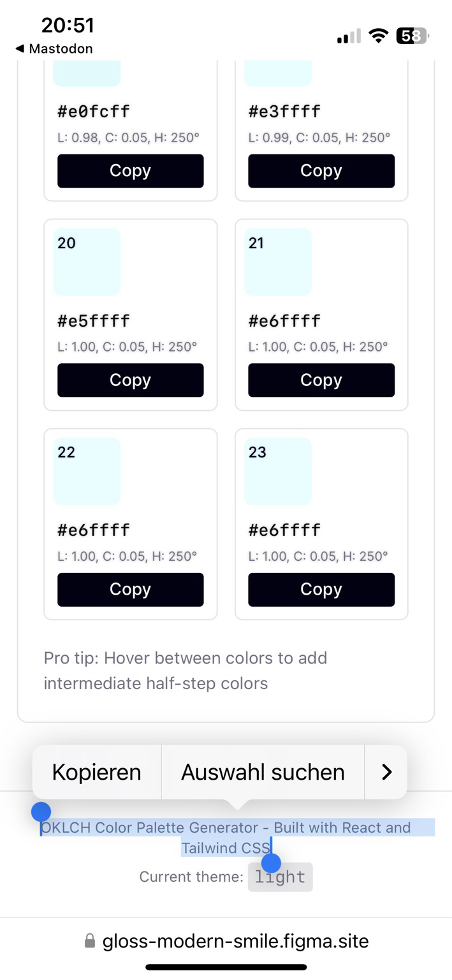Choose Kopieren in the selection menu
This screenshot has height=980, width=452.
(96, 772)
